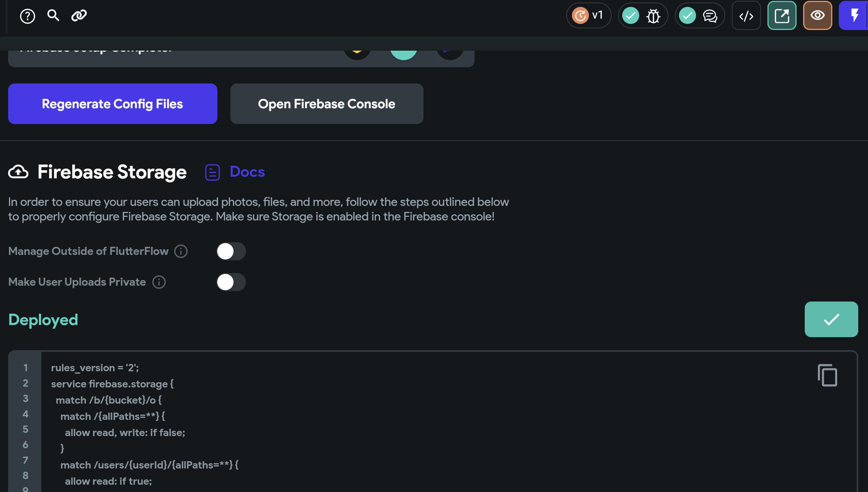Open the developer code view icon
This screenshot has width=868, height=492.
(x=746, y=16)
